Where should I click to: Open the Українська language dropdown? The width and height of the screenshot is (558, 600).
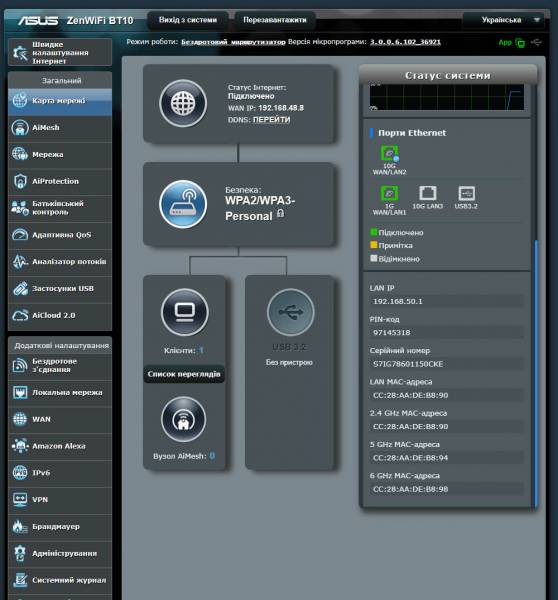point(504,20)
